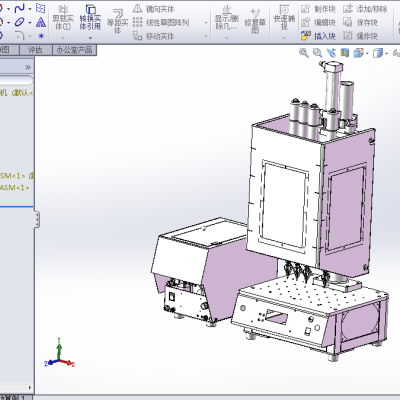Open dropdown under Display/Delete Relations
Screen dimensions: 400x400
[x=226, y=38]
